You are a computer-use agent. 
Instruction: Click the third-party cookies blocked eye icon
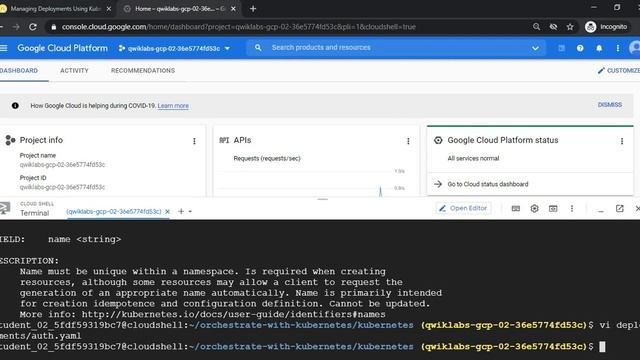click(x=553, y=27)
